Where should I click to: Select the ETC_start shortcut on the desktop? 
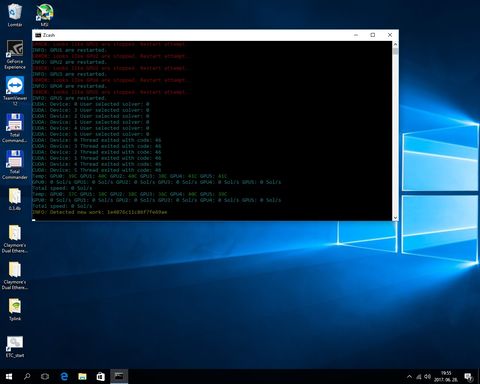pos(15,346)
